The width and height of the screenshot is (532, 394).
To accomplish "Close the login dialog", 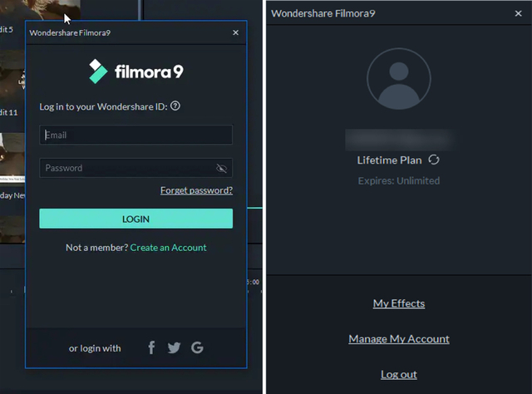I will pyautogui.click(x=235, y=32).
